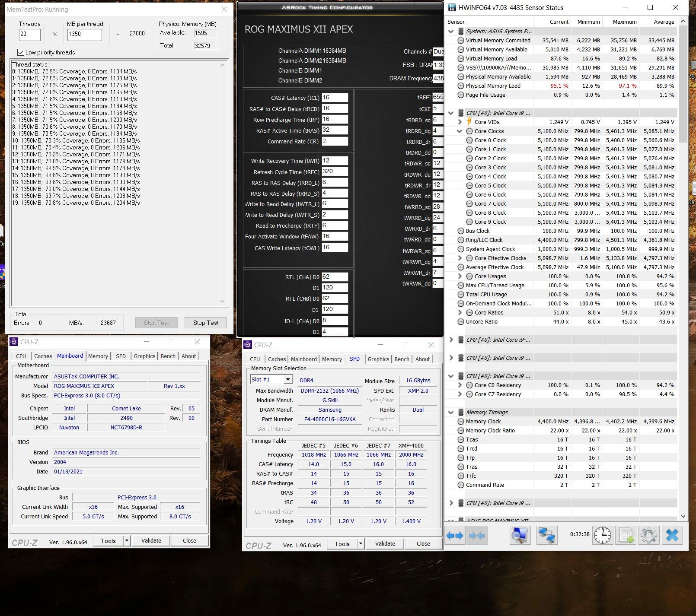
Task: Click Tools button in CPU-Z Mainboard window
Action: pyautogui.click(x=109, y=540)
